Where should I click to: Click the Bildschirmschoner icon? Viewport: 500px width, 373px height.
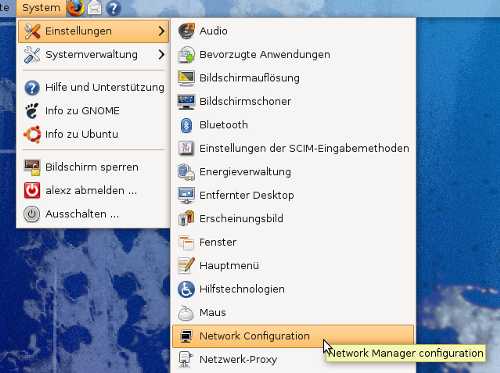point(186,102)
